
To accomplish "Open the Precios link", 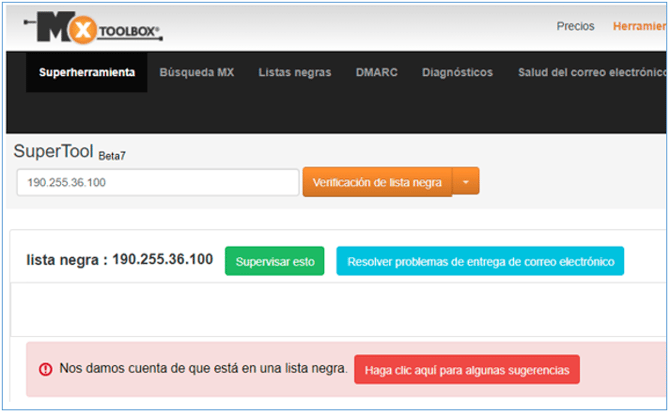I will pos(575,26).
